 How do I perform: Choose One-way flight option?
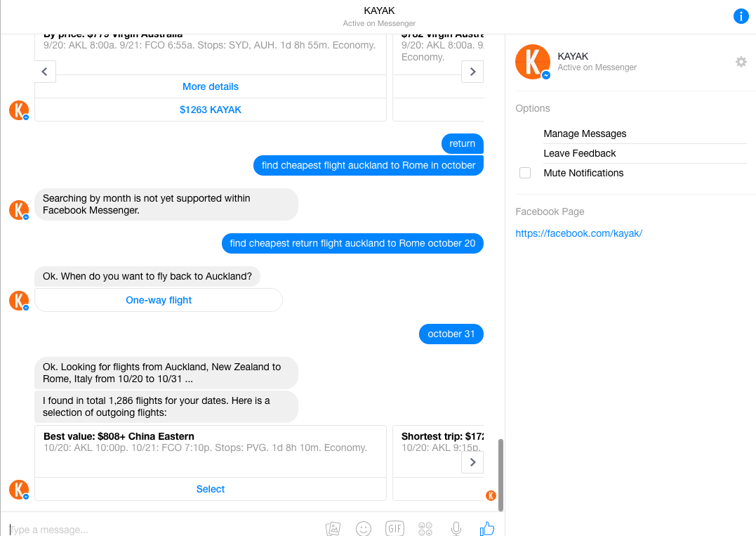coord(159,300)
